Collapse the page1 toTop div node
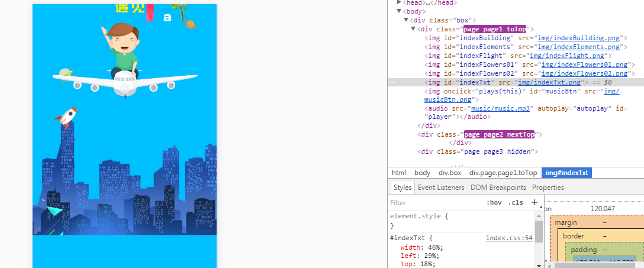644x268 pixels. point(413,29)
